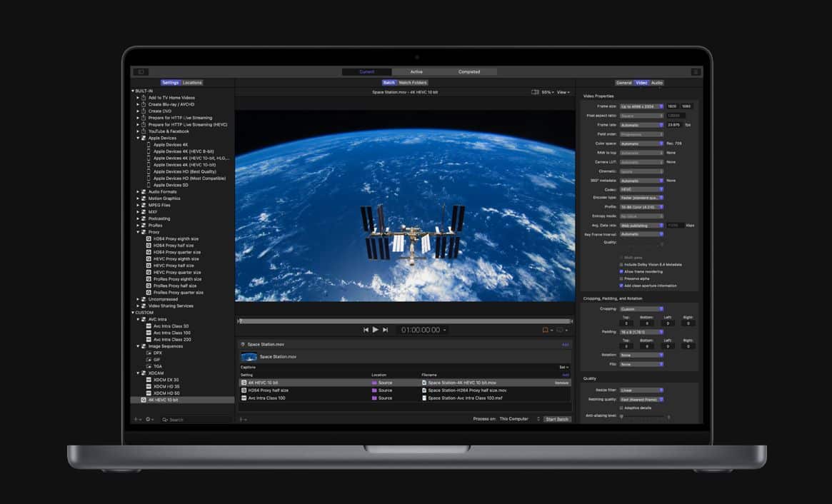
Task: Click the Anti-aliasing level slider
Action: click(x=643, y=416)
